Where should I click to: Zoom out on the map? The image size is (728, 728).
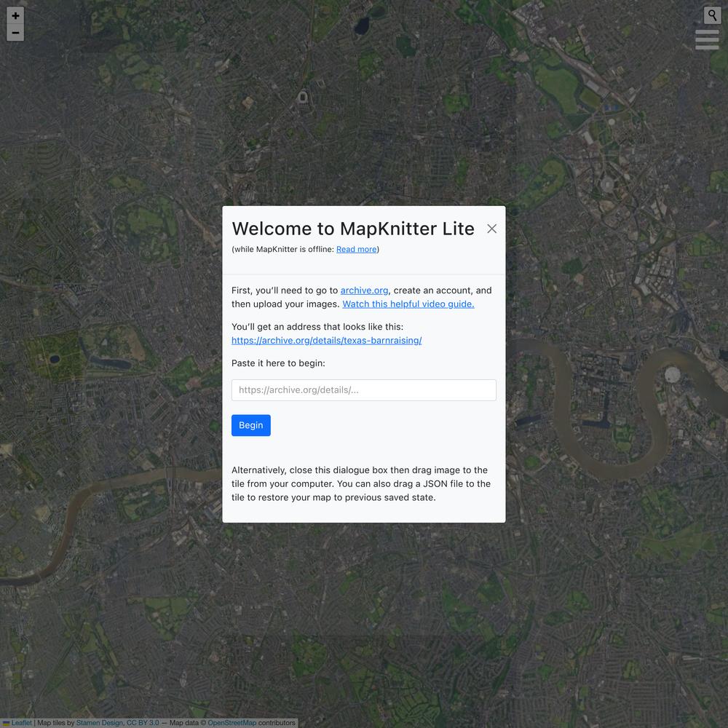click(15, 33)
